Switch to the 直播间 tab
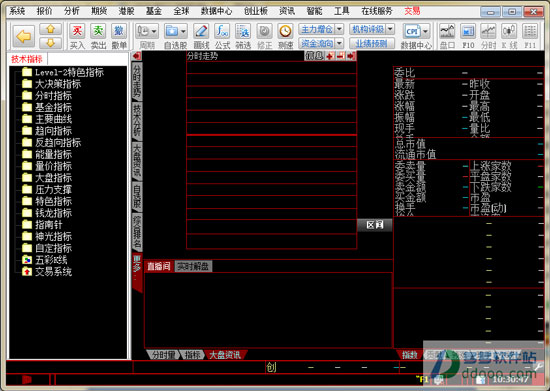Screen dimensions: 550x391 pos(159,267)
